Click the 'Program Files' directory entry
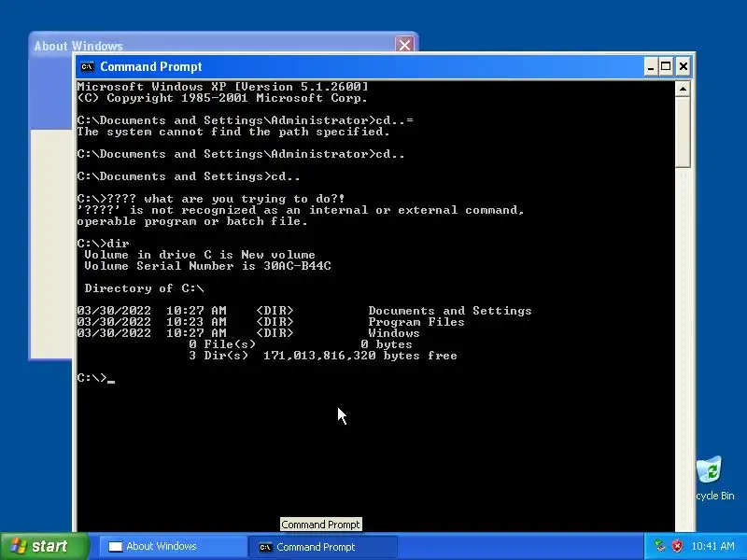Image resolution: width=747 pixels, height=560 pixels. (x=416, y=322)
